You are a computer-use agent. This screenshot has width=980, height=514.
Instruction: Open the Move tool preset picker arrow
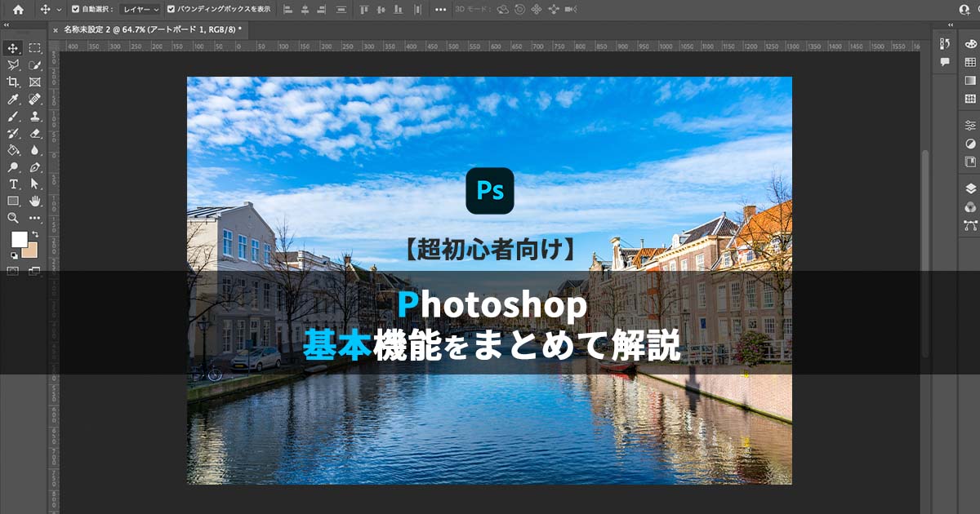coord(59,10)
